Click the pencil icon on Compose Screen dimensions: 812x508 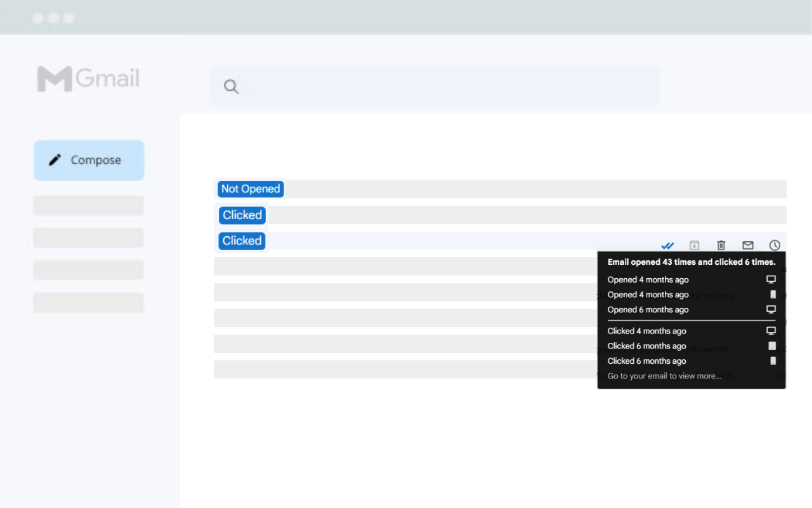click(x=55, y=160)
